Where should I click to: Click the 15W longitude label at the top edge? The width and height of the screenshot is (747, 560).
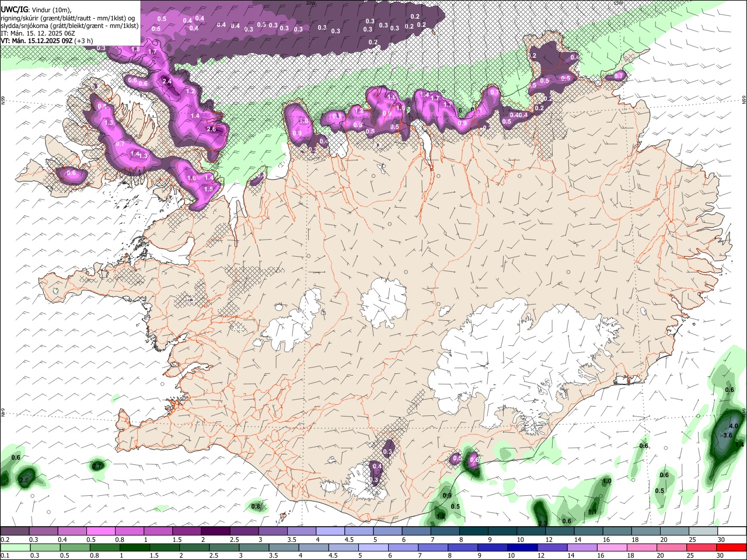(x=619, y=3)
